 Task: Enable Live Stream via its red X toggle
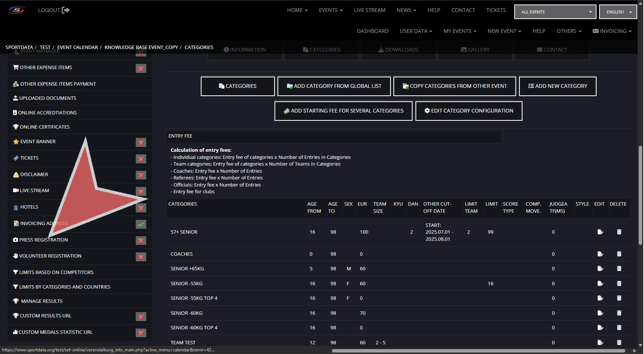pyautogui.click(x=141, y=191)
